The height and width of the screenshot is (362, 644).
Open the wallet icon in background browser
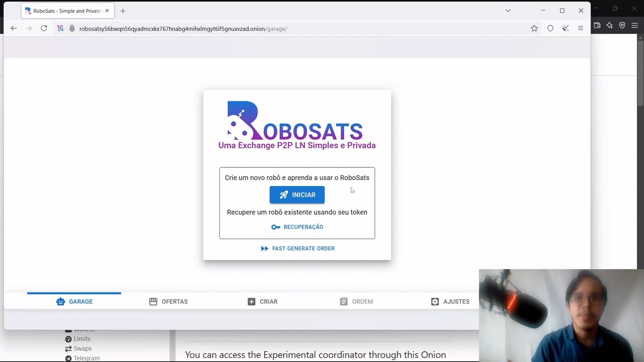tap(597, 25)
